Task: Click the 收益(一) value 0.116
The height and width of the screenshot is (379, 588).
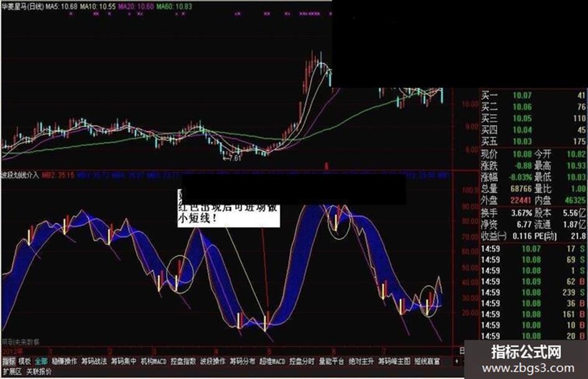Action: 522,236
